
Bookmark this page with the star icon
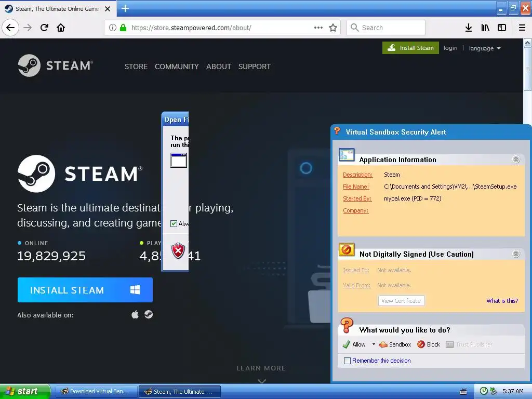point(333,28)
